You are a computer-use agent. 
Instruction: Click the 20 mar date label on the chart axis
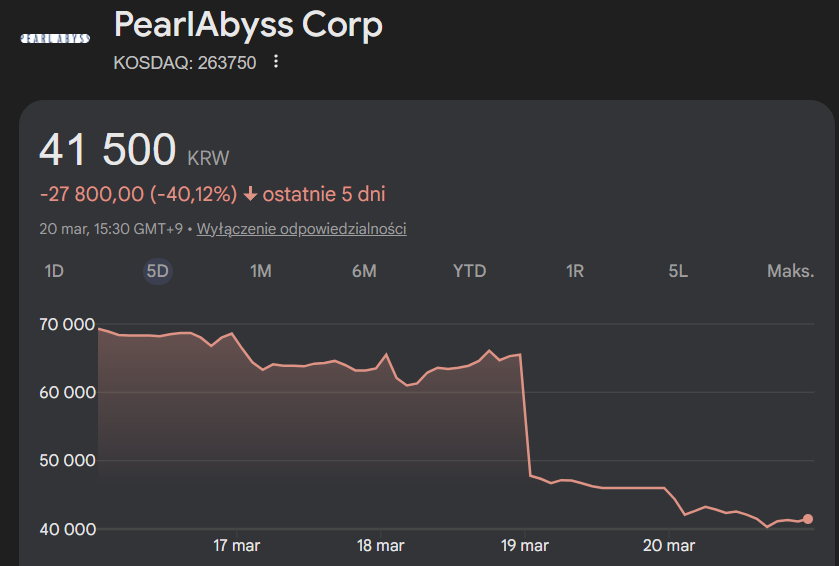tap(669, 546)
